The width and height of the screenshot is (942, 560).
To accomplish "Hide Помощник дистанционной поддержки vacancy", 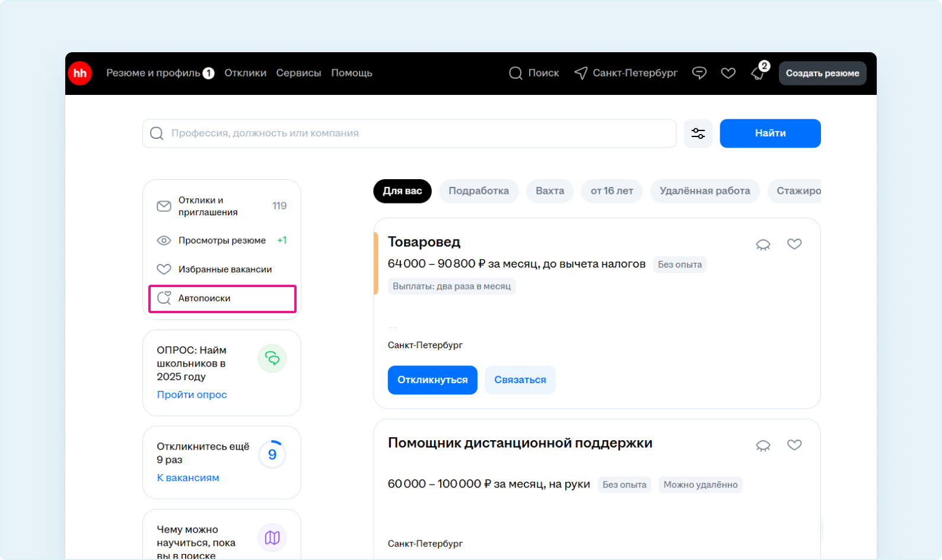I will click(763, 446).
